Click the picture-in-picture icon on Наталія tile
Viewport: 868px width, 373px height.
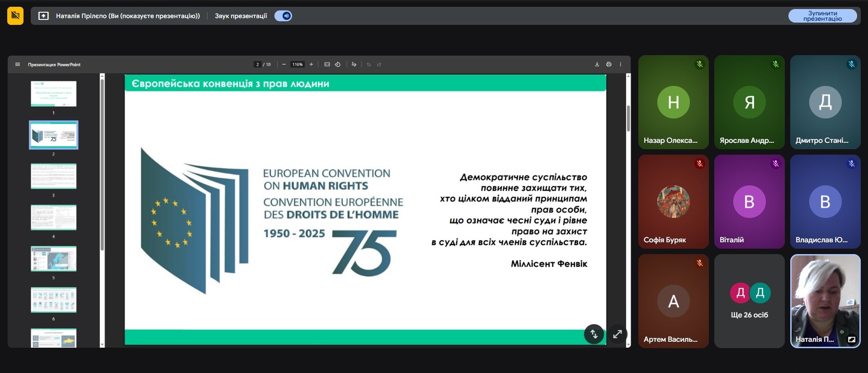click(x=851, y=340)
